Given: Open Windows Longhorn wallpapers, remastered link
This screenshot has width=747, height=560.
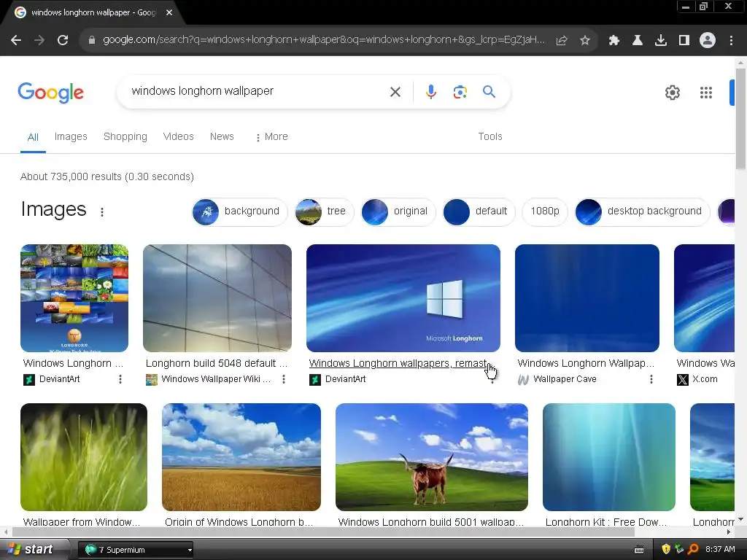Looking at the screenshot, I should pyautogui.click(x=398, y=363).
